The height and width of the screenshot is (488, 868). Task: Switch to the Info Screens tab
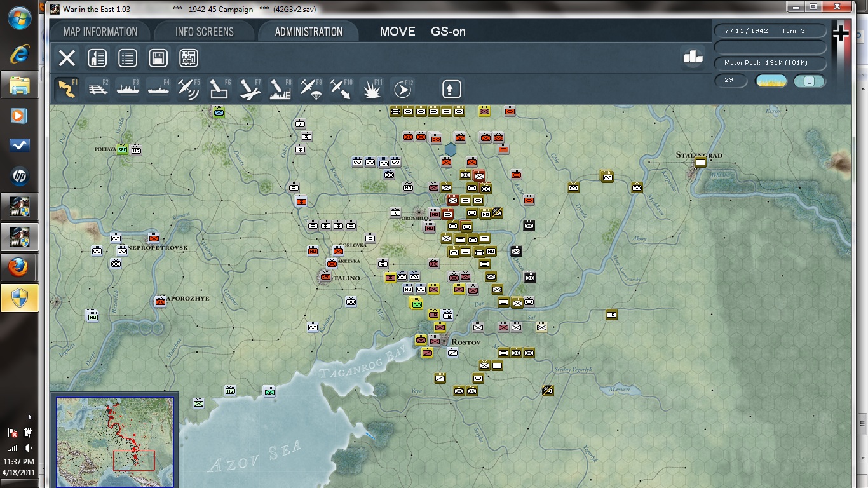[205, 32]
